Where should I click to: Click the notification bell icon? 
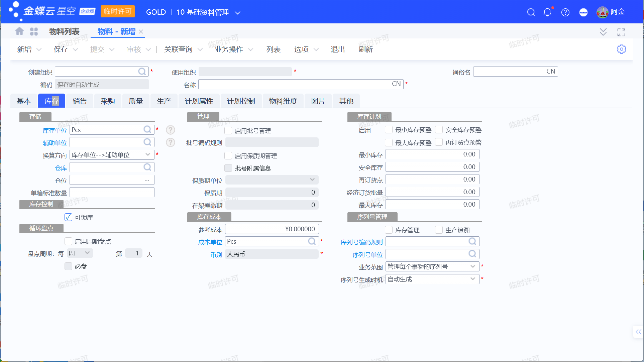pos(547,12)
